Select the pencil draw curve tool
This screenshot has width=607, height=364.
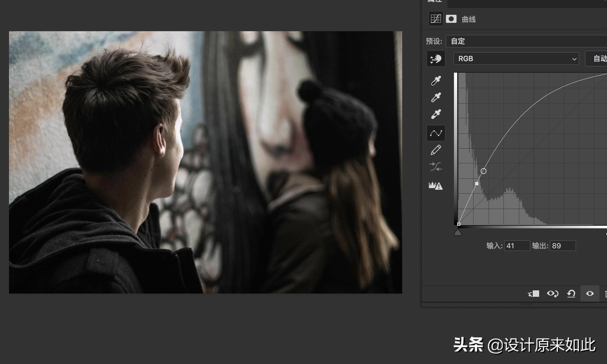[436, 150]
